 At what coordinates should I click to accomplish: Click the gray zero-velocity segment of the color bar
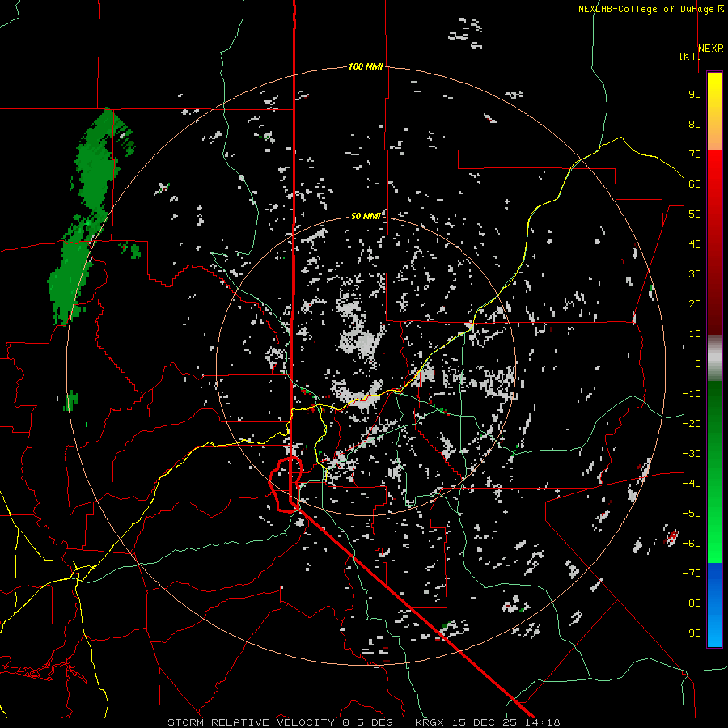point(714,358)
